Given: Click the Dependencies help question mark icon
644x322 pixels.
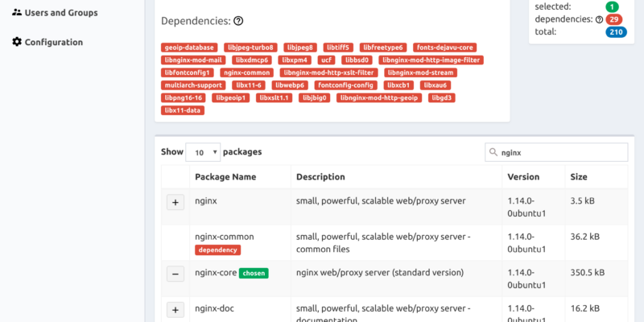Looking at the screenshot, I should tap(238, 22).
